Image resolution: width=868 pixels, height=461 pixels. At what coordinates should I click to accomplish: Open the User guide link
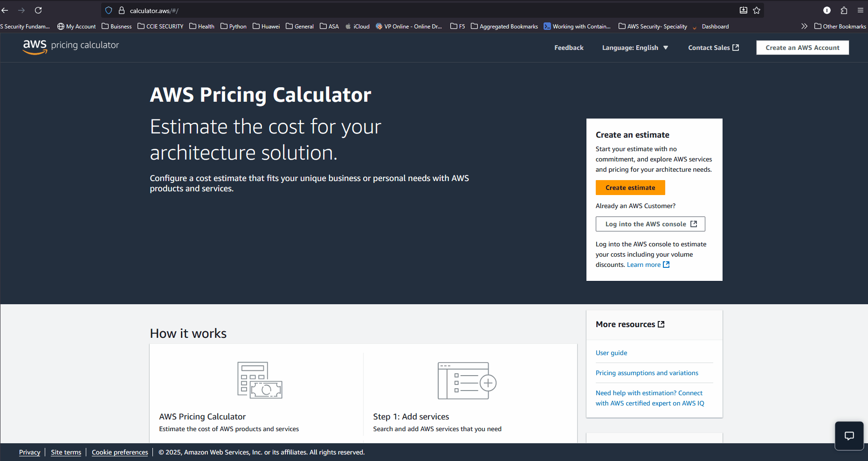[x=611, y=353]
